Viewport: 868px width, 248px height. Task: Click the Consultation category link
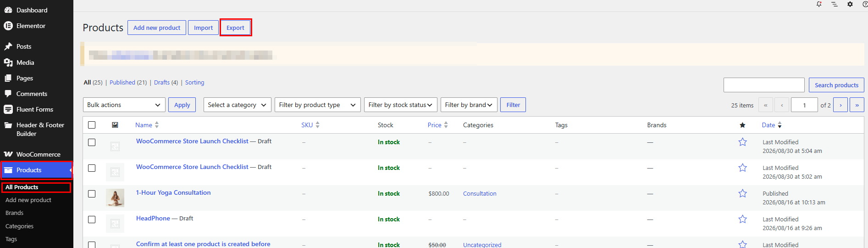click(480, 194)
